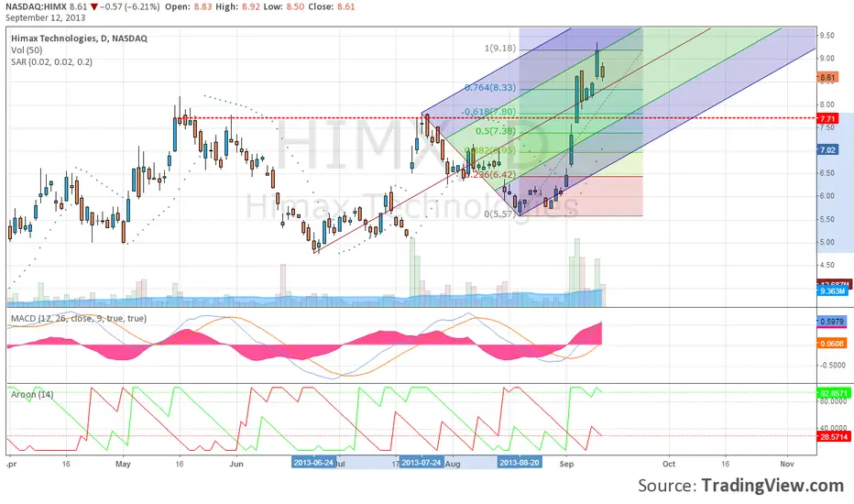This screenshot has width=854, height=504.
Task: Click the 2013-06-24 date marker
Action: point(313,463)
